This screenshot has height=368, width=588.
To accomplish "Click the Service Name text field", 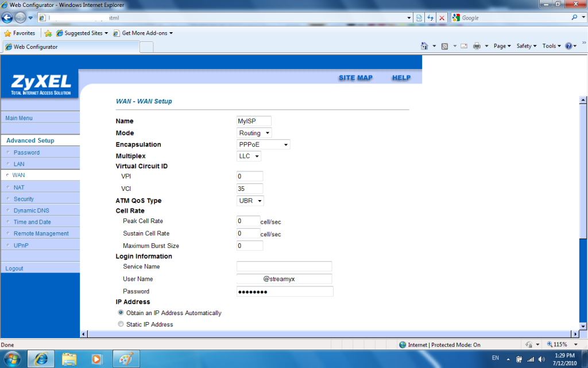I will coord(284,266).
